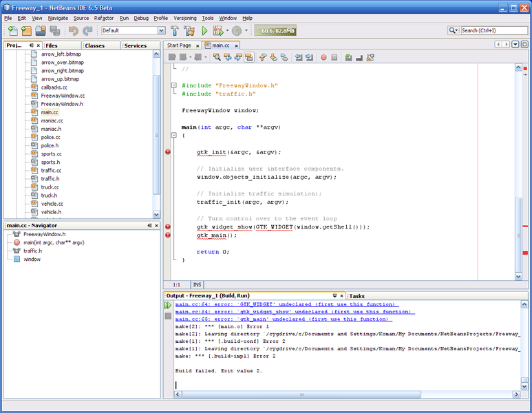
Task: Open the Versioning menu
Action: tap(185, 18)
